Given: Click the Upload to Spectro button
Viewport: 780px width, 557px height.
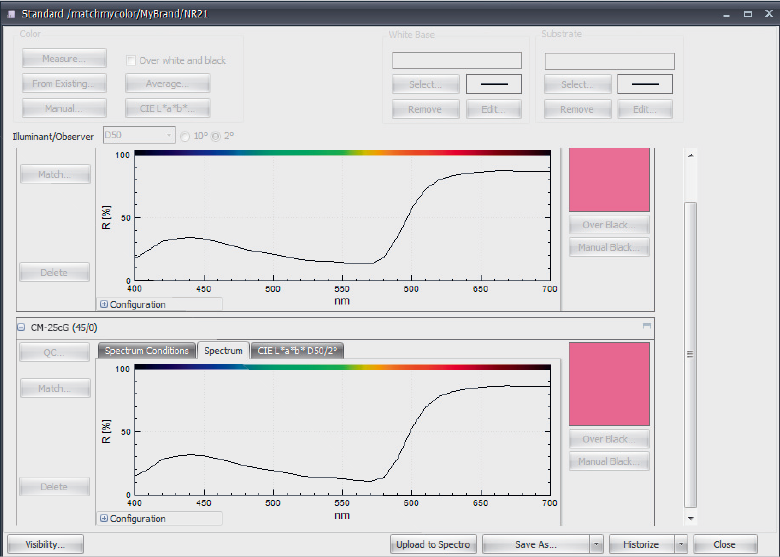Looking at the screenshot, I should coord(433,544).
